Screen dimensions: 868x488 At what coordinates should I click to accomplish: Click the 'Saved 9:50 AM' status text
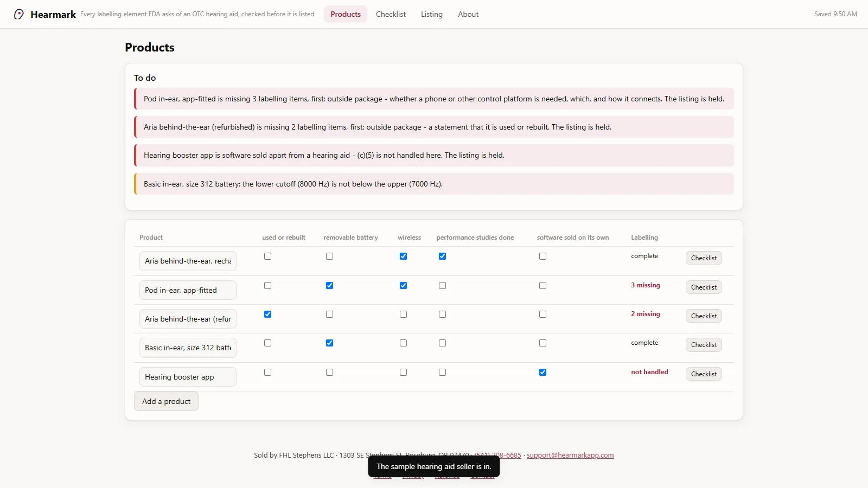coord(835,14)
